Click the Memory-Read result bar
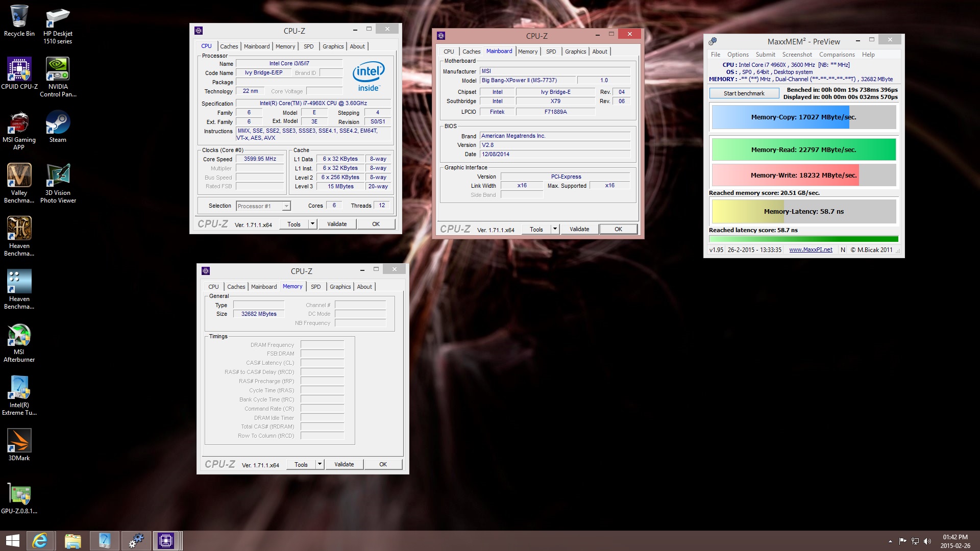 click(803, 149)
